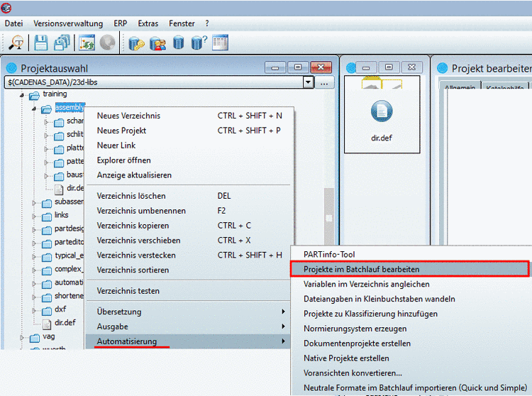Click the plain database cylinder icon
This screenshot has width=532, height=396.
tap(179, 43)
